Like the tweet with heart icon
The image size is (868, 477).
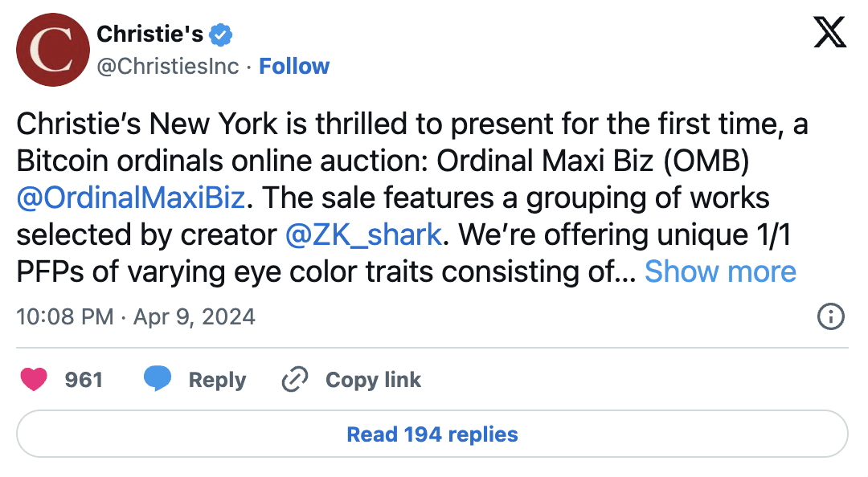(34, 380)
